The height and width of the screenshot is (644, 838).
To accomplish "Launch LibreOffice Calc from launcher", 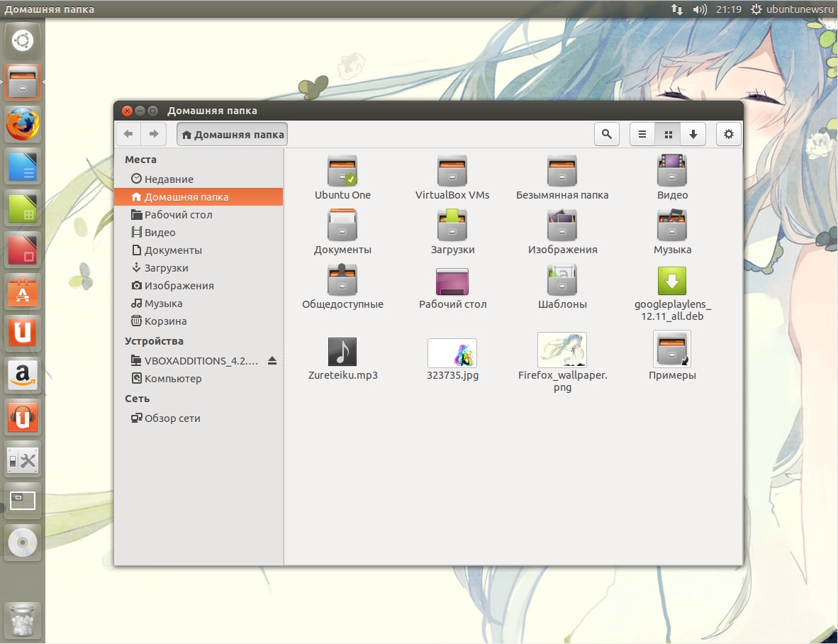I will (23, 208).
